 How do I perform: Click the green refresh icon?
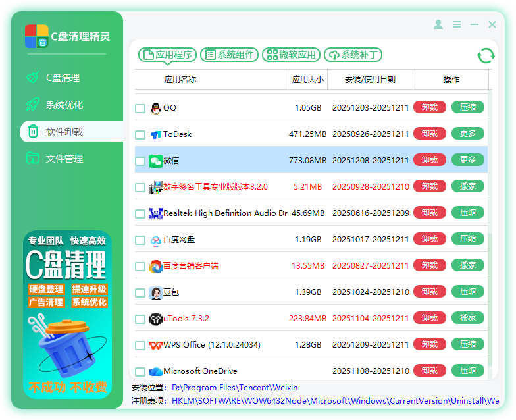point(486,55)
